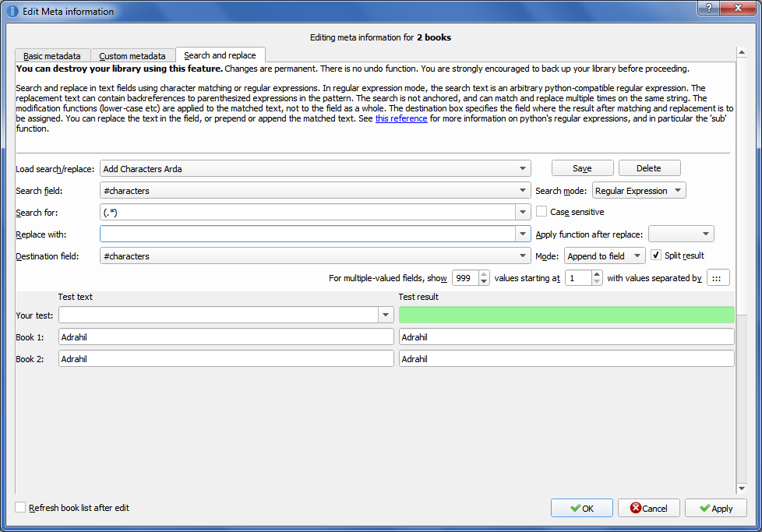The width and height of the screenshot is (762, 532).
Task: Click Book 2 test text field
Action: (226, 358)
